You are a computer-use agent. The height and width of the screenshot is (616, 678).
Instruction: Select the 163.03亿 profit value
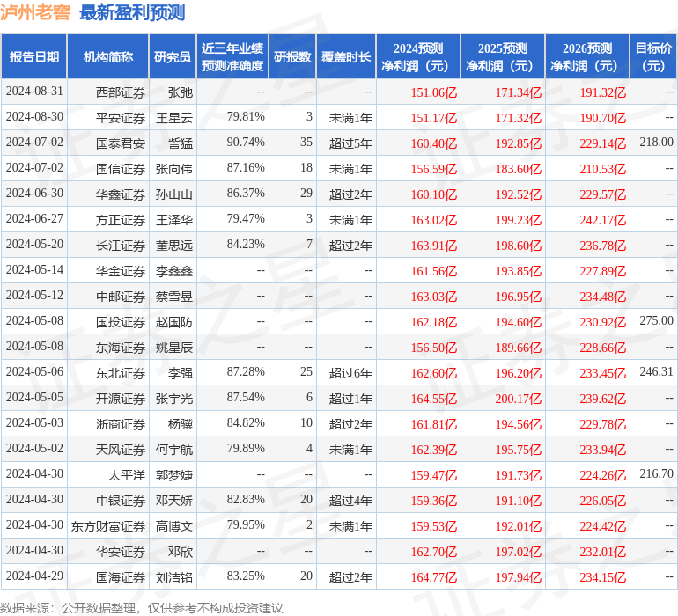pos(434,296)
